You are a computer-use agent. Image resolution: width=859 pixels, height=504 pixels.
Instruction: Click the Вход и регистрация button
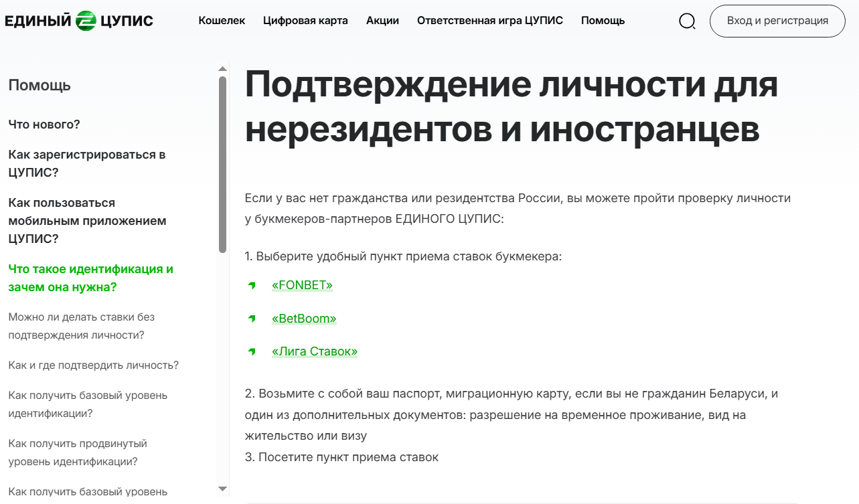[x=777, y=21]
